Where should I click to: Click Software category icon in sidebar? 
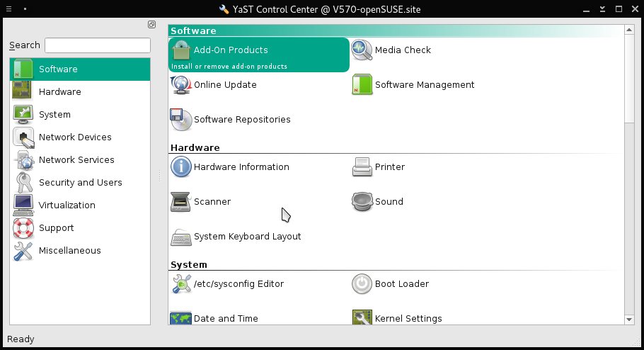23,69
